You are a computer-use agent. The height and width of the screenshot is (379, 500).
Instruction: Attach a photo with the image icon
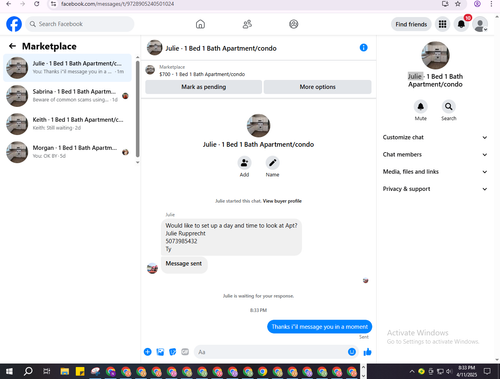pos(160,352)
